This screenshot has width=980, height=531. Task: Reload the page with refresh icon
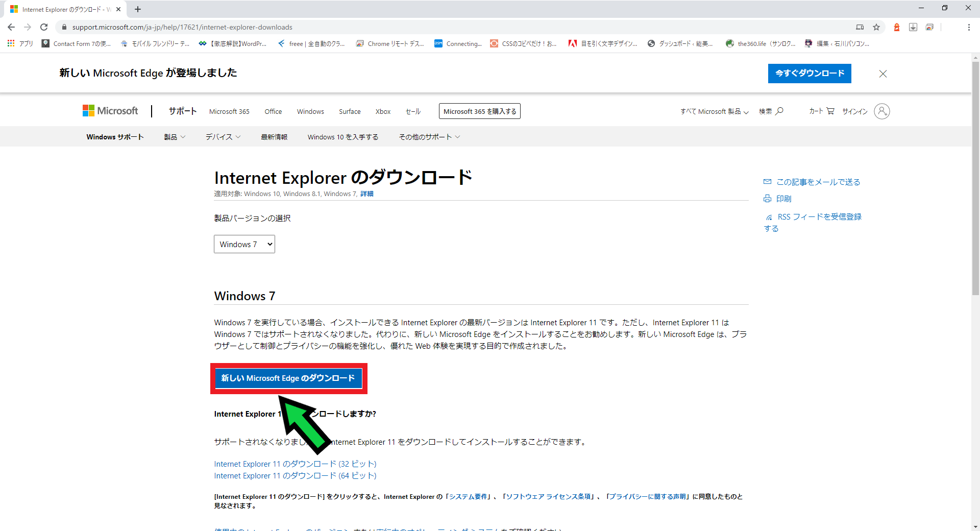(x=44, y=27)
